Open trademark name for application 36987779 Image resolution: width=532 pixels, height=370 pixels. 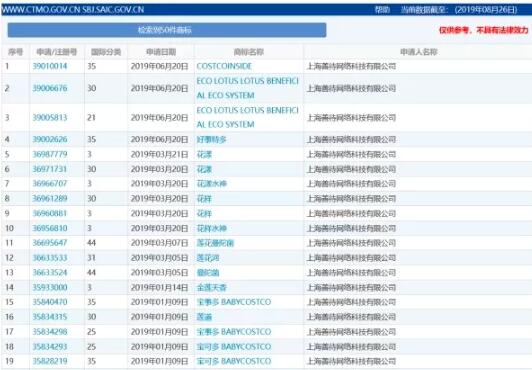tap(204, 154)
